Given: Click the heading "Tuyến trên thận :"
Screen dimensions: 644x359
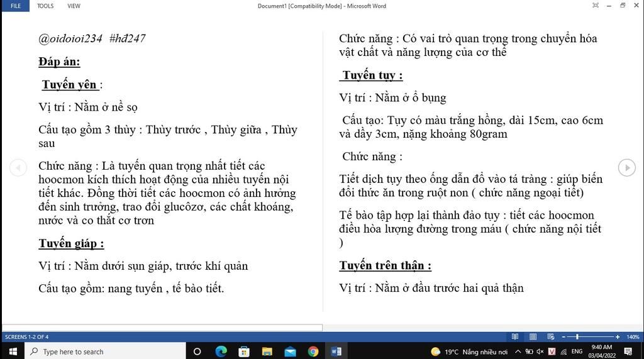Looking at the screenshot, I should coord(386,265).
